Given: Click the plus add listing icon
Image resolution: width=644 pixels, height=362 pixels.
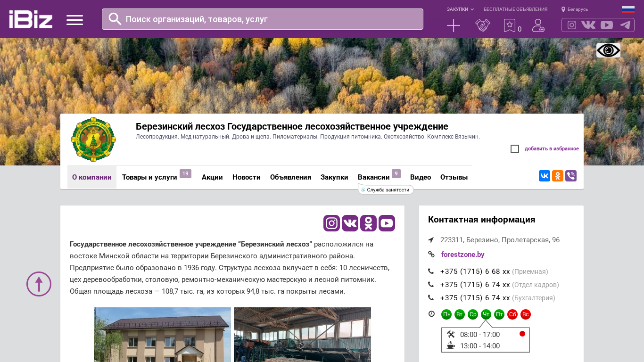Looking at the screenshot, I should [x=454, y=25].
